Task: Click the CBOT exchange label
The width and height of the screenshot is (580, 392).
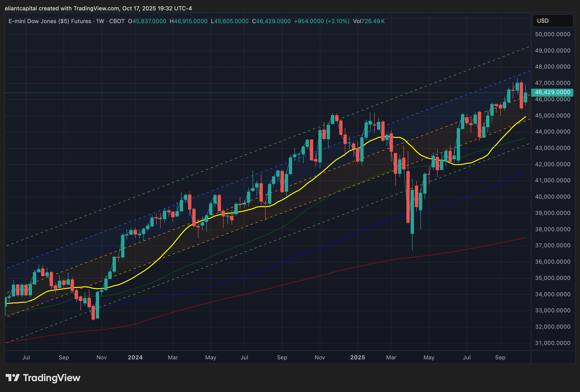Action: [117, 21]
